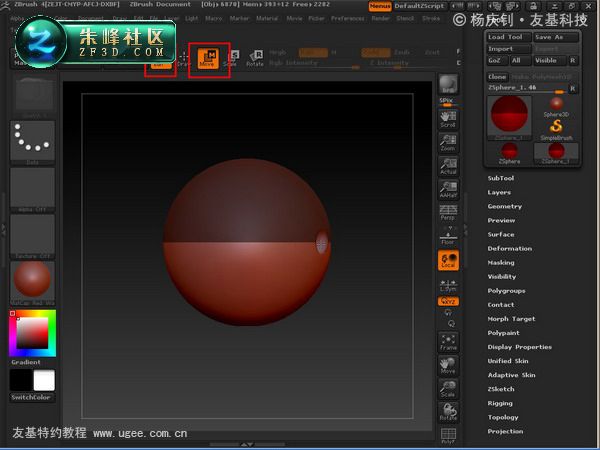Viewport: 600px width, 450px height.
Task: Expand the Projection section
Action: click(505, 431)
